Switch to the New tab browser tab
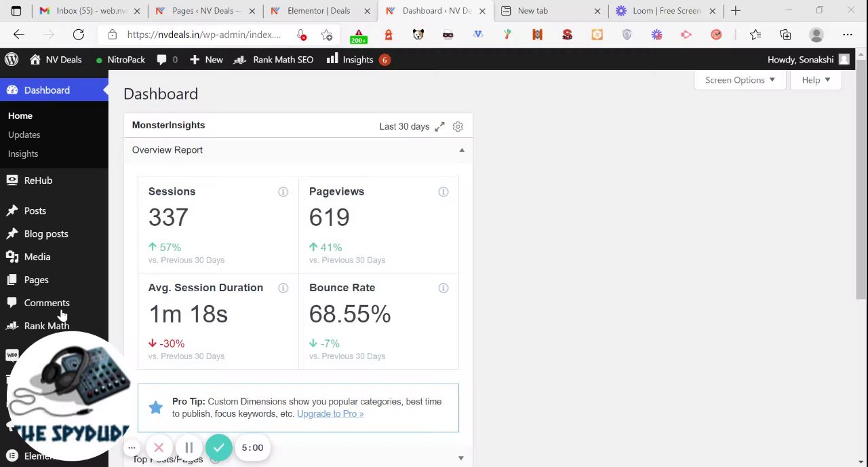This screenshot has width=868, height=467. pyautogui.click(x=551, y=11)
